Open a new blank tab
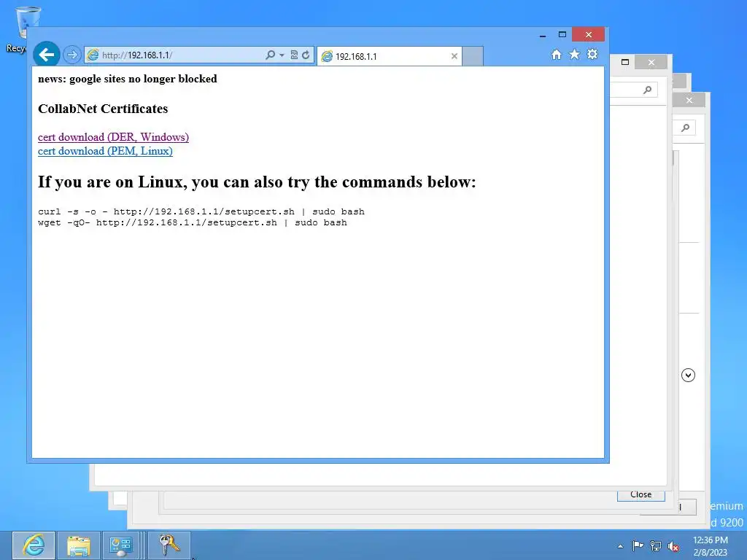747x560 pixels. (473, 56)
